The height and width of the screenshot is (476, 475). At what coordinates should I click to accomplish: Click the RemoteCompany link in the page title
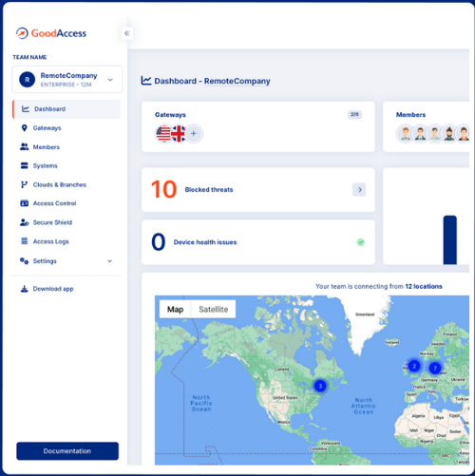tap(237, 81)
